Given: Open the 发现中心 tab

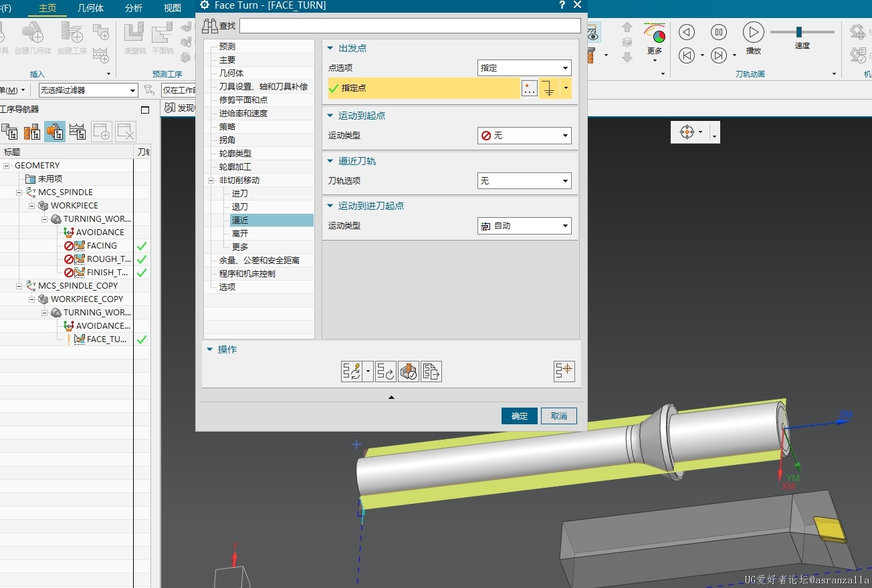Looking at the screenshot, I should click(x=179, y=108).
